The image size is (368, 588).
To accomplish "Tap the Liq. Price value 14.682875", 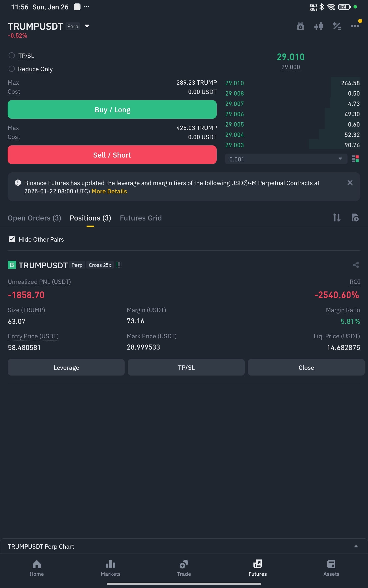I will click(343, 348).
